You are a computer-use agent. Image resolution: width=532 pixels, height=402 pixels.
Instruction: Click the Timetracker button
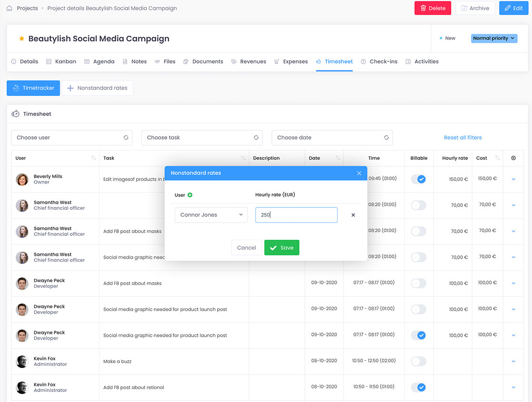[x=33, y=88]
